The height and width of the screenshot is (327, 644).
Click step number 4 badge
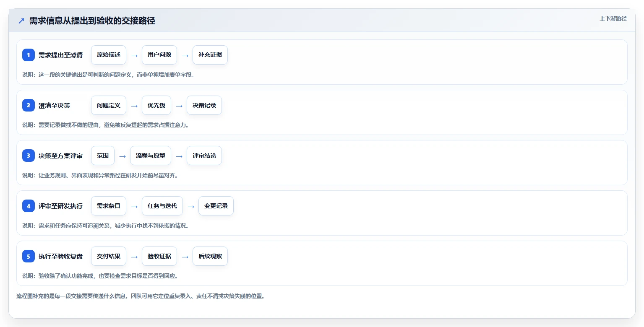point(29,206)
